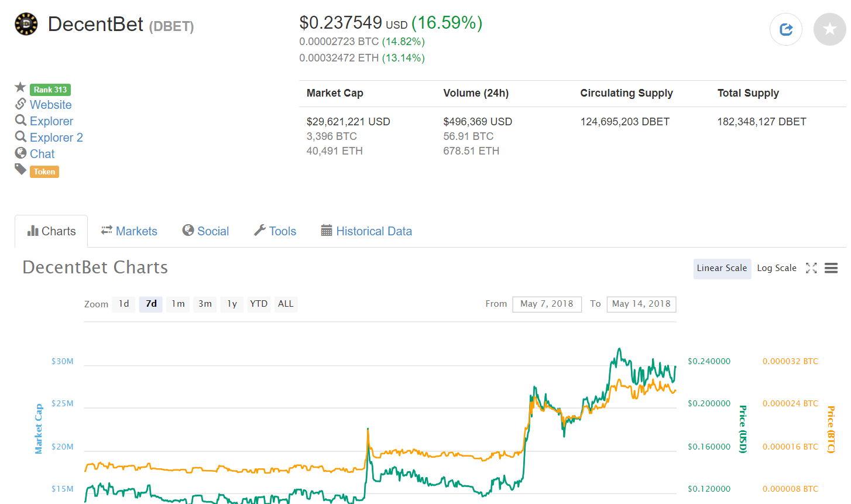851x504 pixels.
Task: Click the refresh price icon
Action: (785, 29)
